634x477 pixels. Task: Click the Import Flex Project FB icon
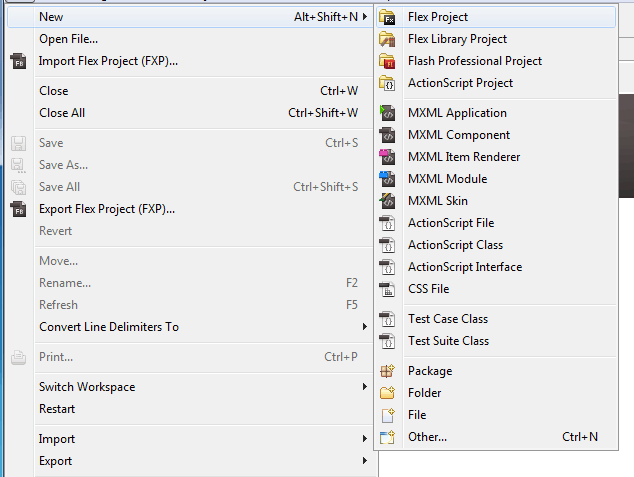coord(19,61)
